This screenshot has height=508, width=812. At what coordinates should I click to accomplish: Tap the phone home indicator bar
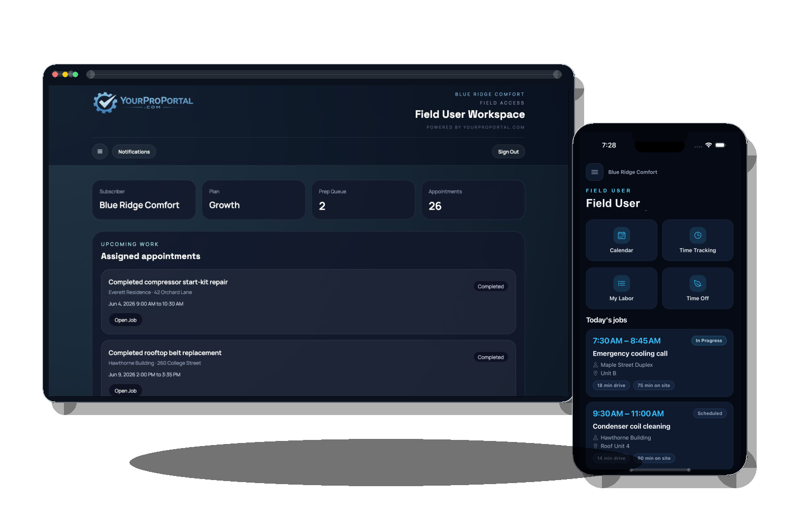(x=660, y=470)
